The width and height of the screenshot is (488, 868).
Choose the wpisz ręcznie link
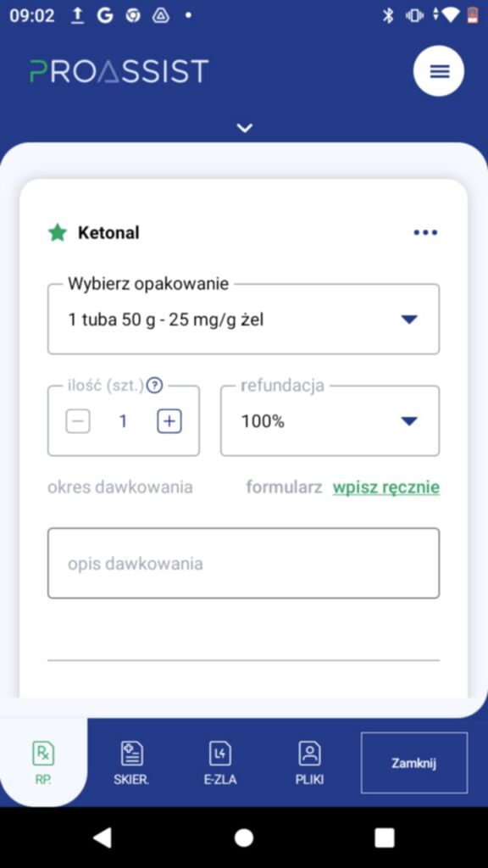[x=386, y=487]
